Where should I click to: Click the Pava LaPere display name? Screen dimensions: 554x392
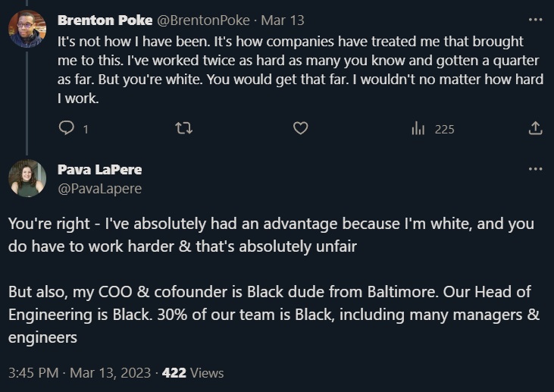(99, 170)
